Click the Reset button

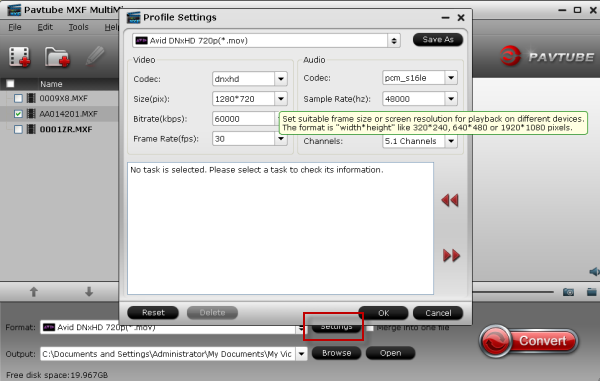pos(153,313)
